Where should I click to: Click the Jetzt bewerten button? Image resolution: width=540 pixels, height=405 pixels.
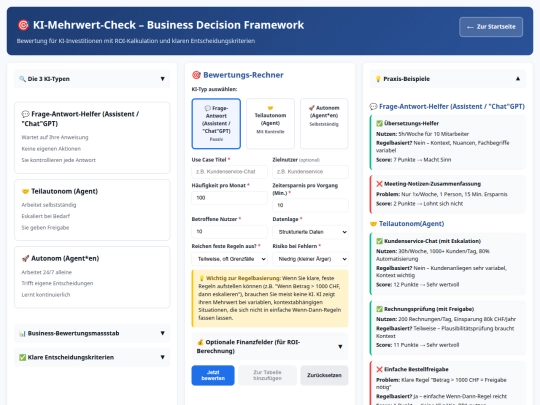pyautogui.click(x=213, y=375)
